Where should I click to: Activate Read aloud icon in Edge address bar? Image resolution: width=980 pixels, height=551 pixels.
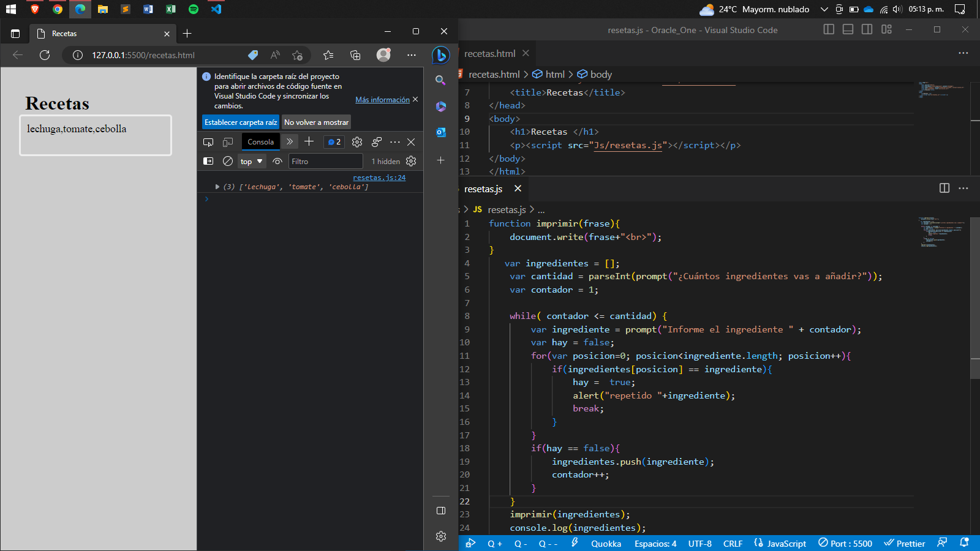click(275, 55)
